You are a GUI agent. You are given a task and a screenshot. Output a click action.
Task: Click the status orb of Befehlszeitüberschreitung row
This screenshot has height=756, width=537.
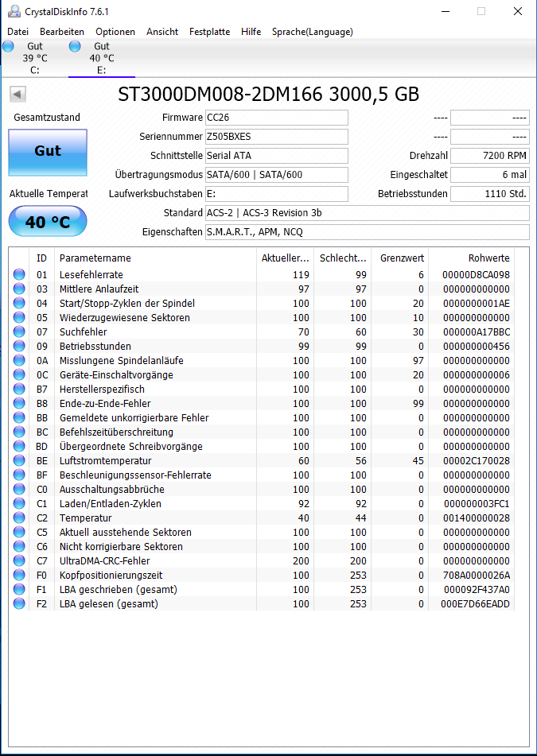19,432
